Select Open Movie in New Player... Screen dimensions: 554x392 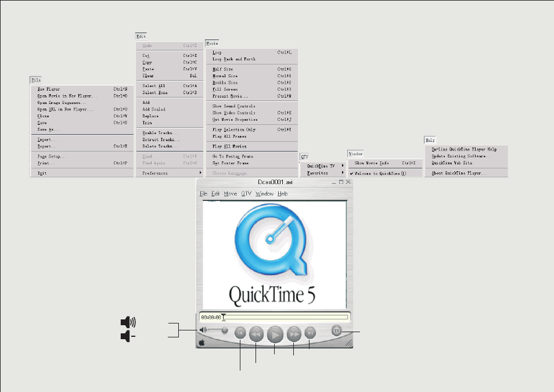pos(82,96)
